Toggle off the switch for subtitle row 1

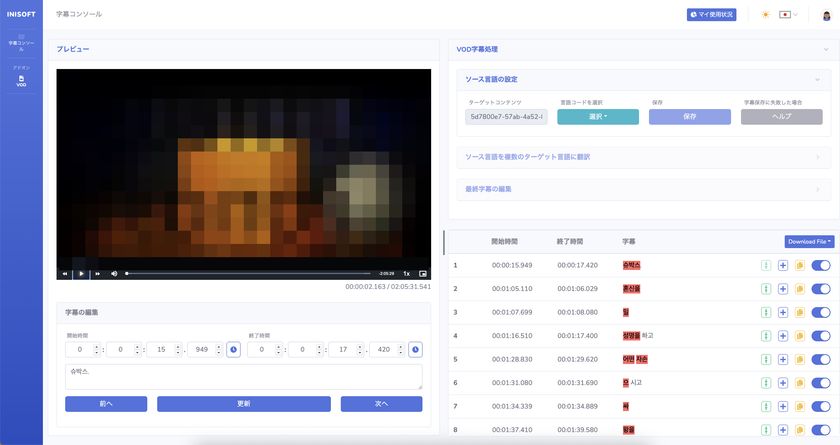(821, 265)
